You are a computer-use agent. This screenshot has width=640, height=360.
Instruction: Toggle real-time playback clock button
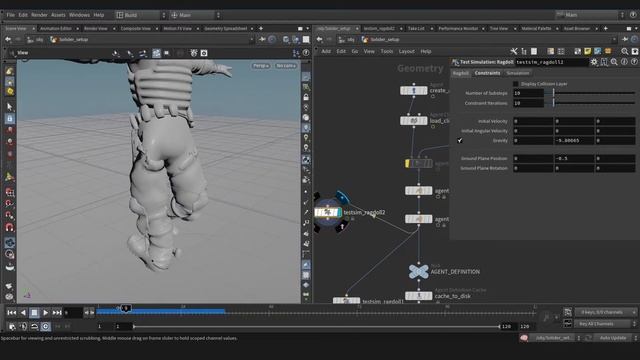click(45, 327)
